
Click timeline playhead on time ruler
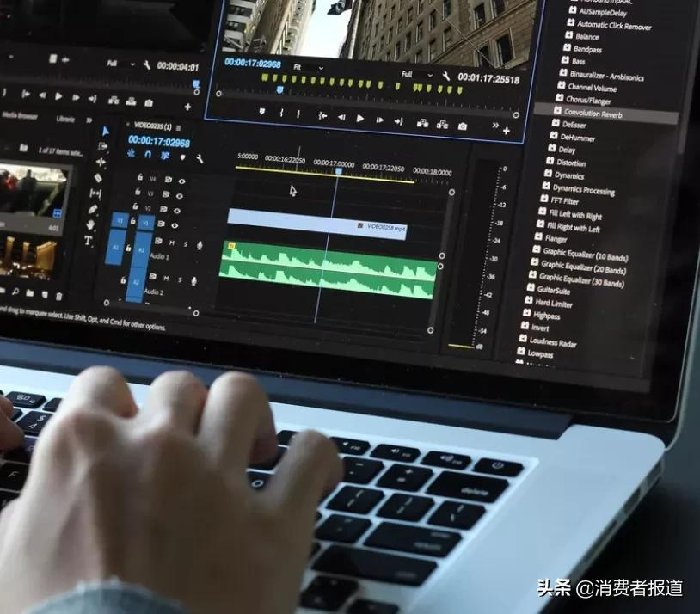click(x=339, y=171)
